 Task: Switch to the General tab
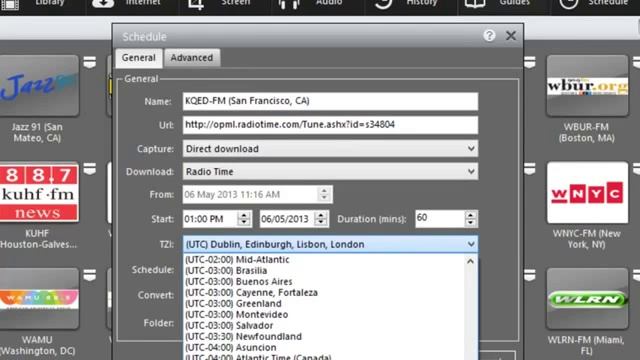(x=139, y=58)
